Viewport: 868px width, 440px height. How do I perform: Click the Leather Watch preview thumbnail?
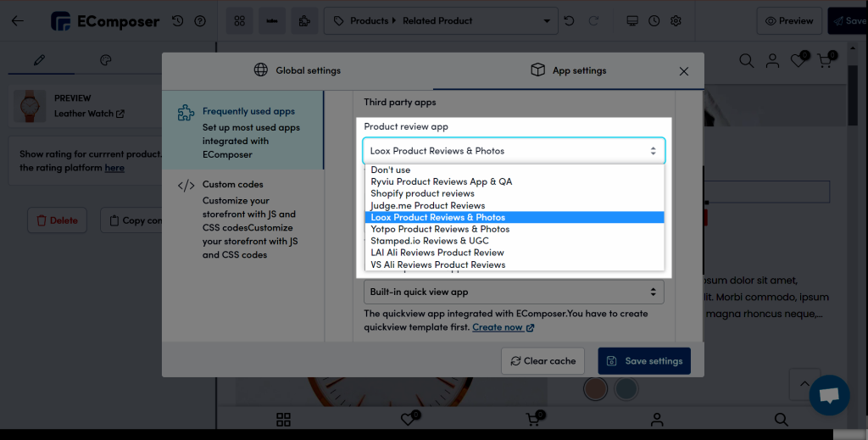30,106
